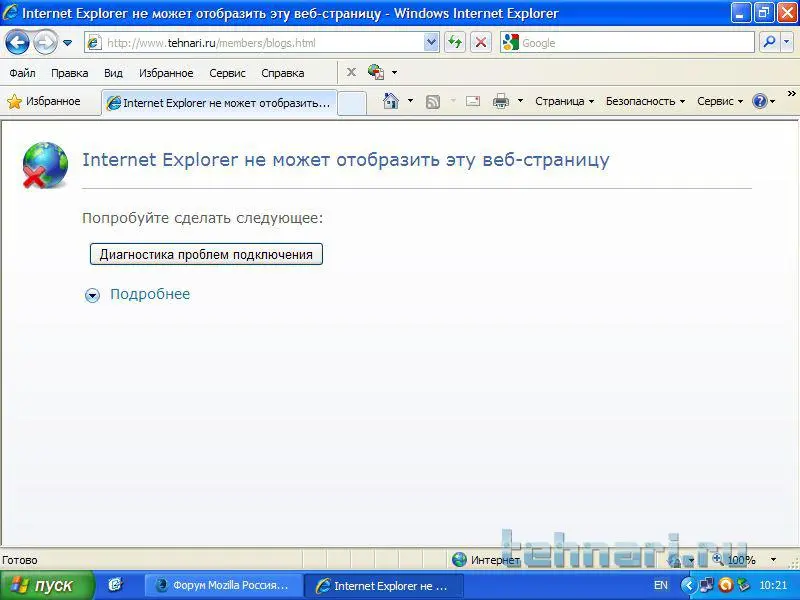Click Диагностика проблем подключения button
Screen dimensions: 800x600
click(206, 254)
